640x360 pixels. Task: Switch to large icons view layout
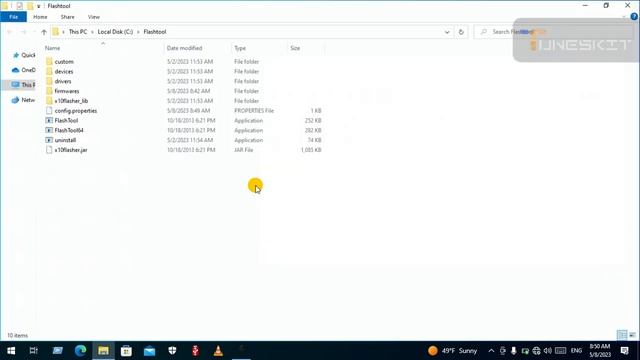tap(632, 335)
